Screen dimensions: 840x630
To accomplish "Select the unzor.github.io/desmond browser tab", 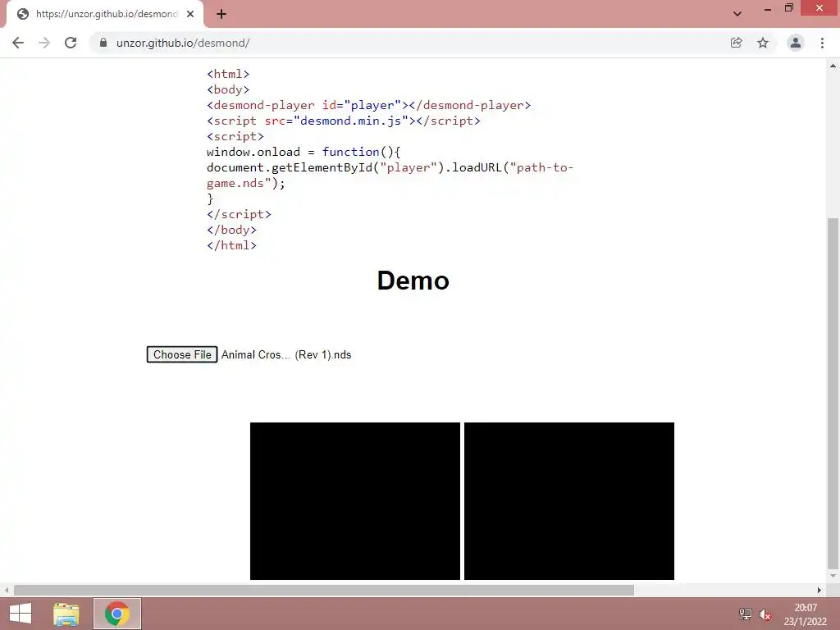I will pyautogui.click(x=104, y=14).
